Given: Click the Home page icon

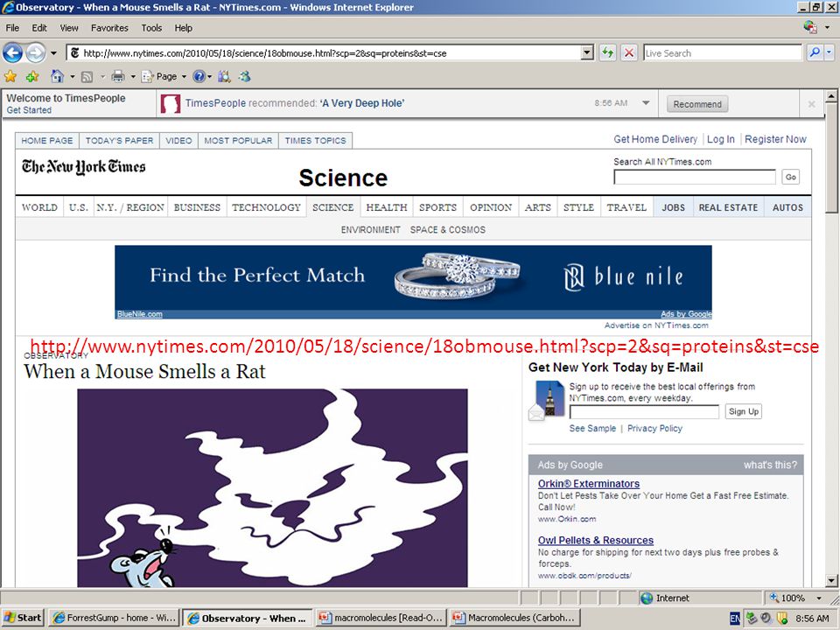Looking at the screenshot, I should click(x=58, y=77).
